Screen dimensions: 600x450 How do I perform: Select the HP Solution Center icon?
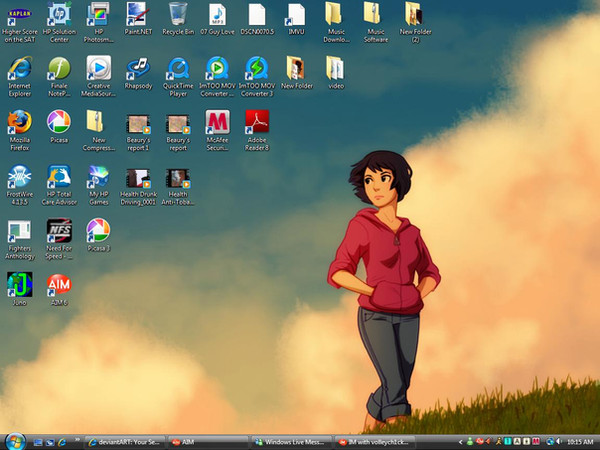(x=59, y=14)
